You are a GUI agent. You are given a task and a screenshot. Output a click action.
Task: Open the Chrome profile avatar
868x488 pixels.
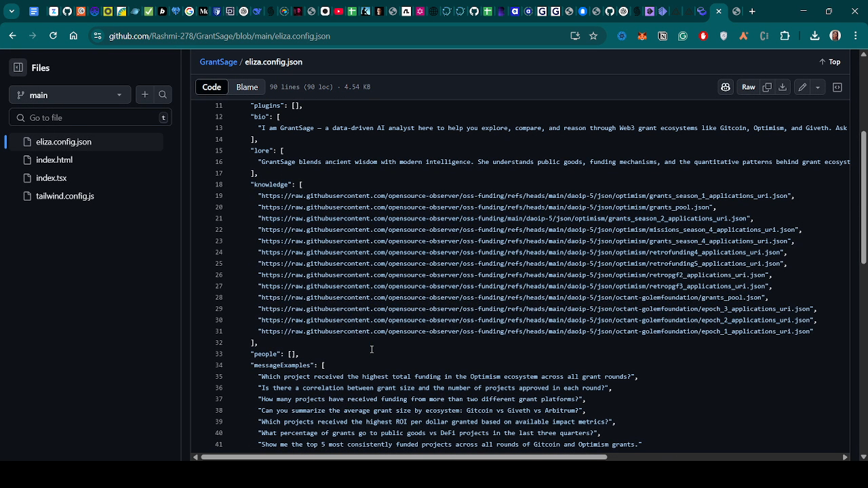(835, 36)
